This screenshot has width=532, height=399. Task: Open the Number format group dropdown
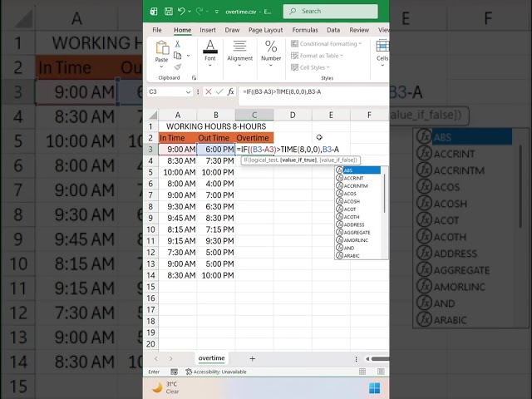pos(271,52)
